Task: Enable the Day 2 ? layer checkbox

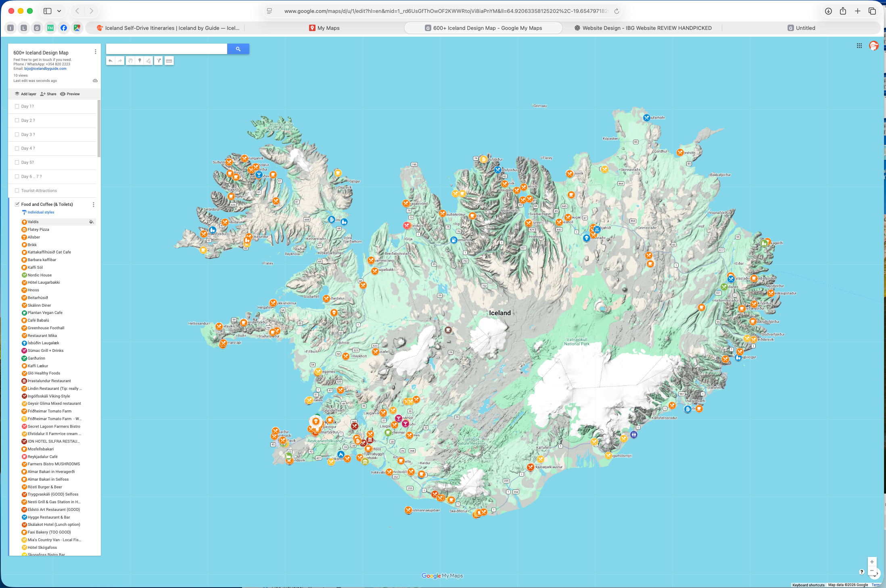Action: 17,120
